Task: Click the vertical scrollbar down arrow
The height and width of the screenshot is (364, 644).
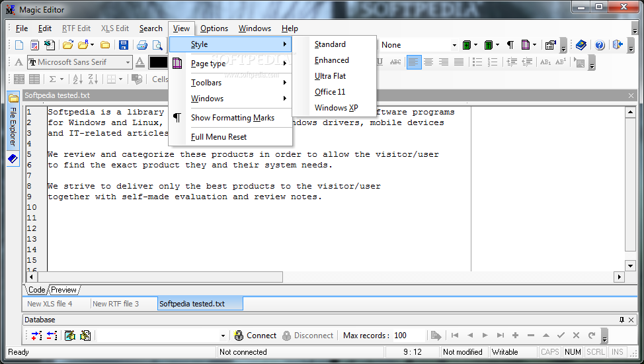Action: click(630, 265)
